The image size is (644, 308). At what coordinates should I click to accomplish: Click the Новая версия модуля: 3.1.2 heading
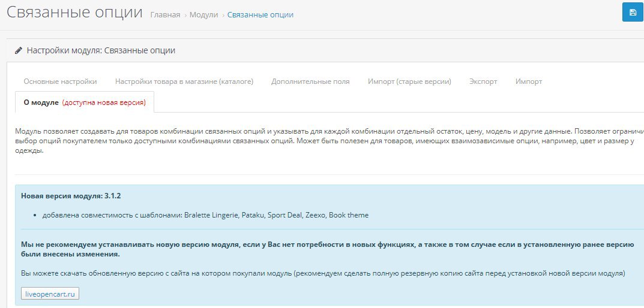71,195
